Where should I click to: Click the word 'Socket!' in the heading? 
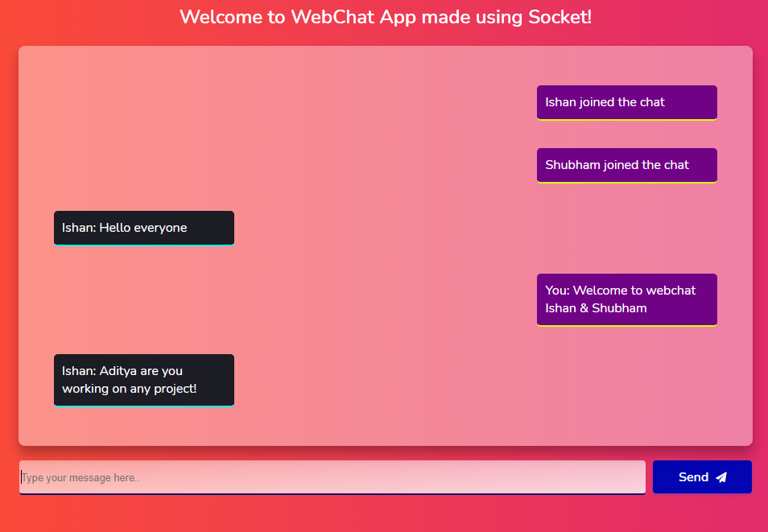coord(559,17)
